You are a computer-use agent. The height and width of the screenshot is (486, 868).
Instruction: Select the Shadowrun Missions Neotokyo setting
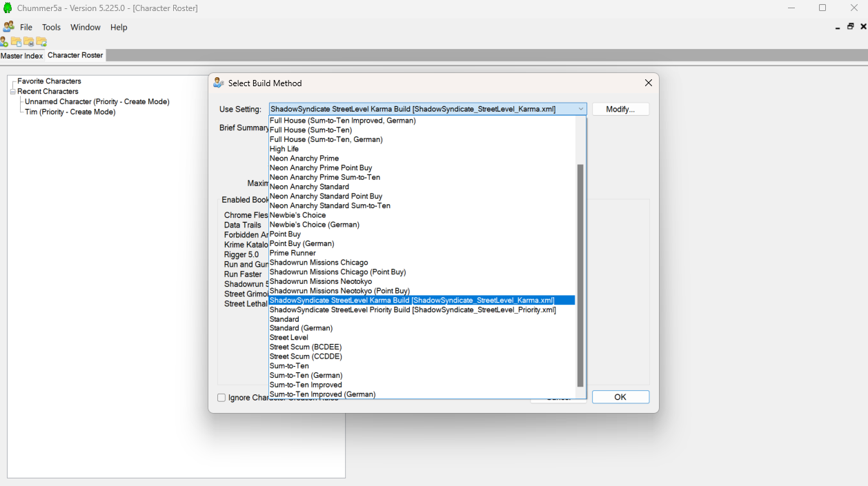[x=422, y=281]
